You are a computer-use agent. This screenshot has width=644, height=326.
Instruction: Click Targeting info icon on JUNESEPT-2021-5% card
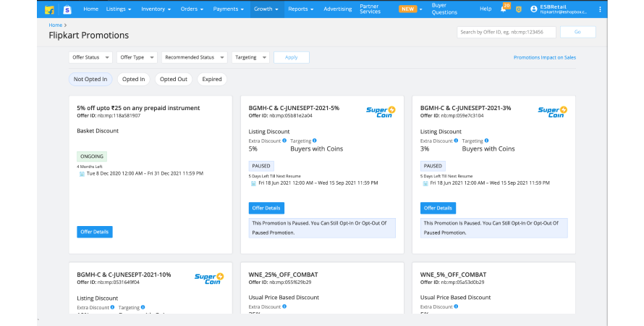[x=315, y=141]
